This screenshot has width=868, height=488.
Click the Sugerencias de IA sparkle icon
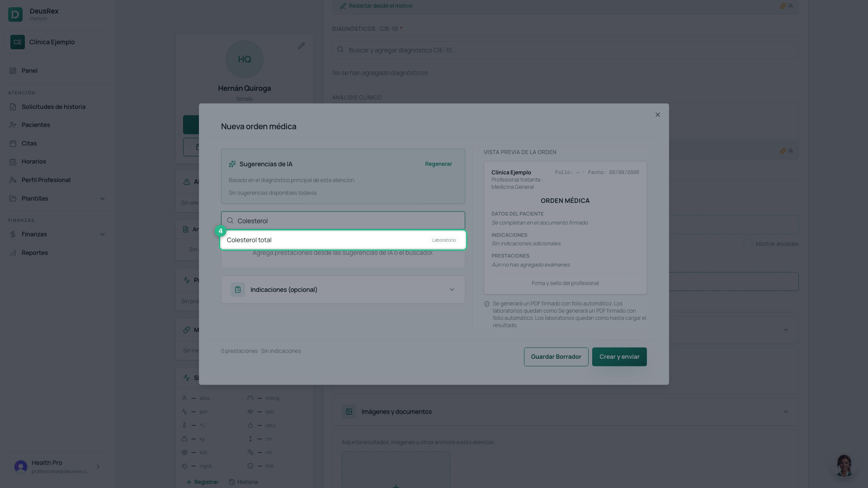coord(232,164)
